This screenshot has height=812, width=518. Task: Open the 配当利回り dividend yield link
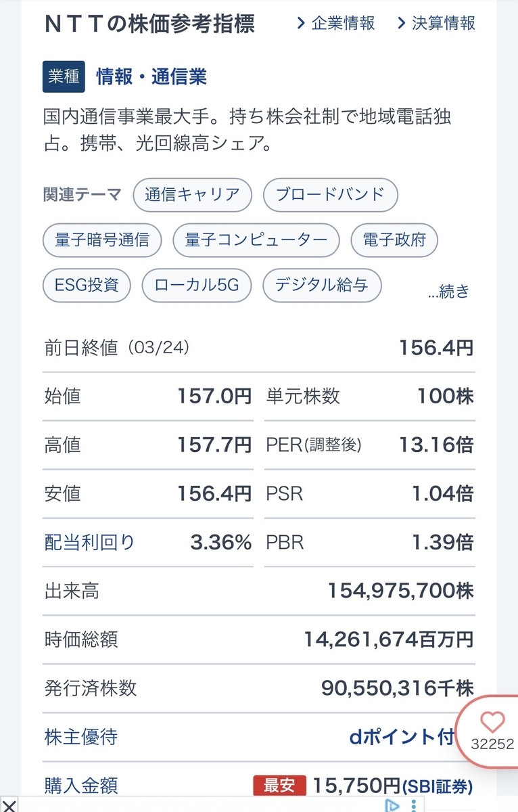[x=89, y=542]
